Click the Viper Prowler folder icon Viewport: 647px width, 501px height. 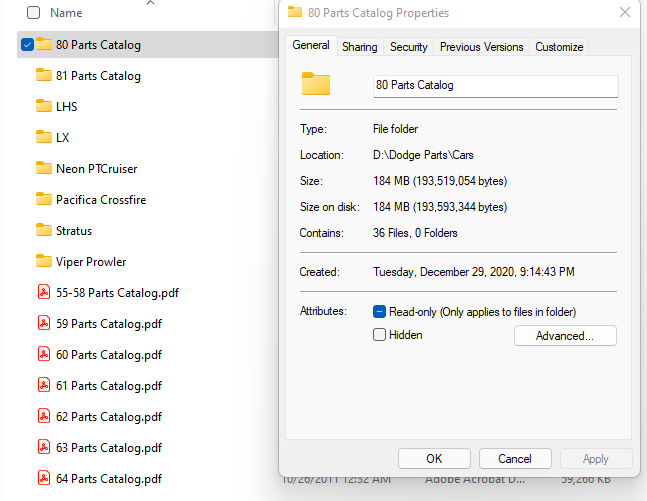(x=44, y=261)
